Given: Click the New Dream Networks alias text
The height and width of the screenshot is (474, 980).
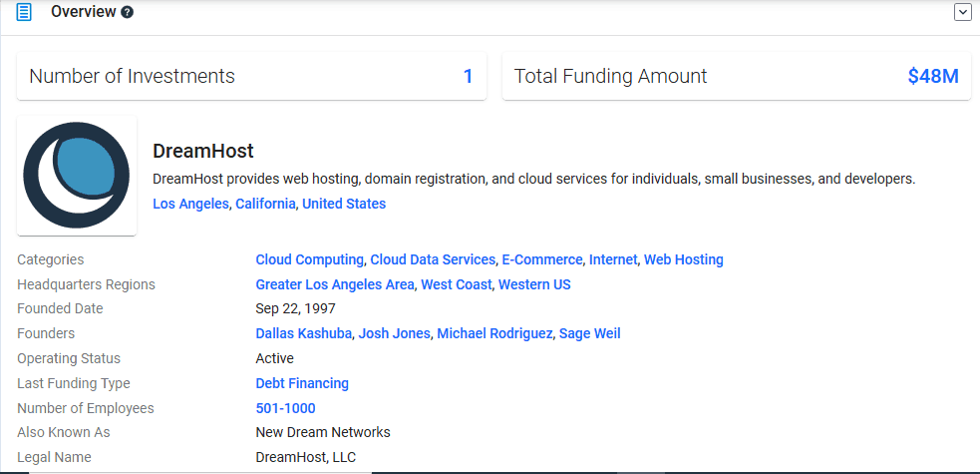Looking at the screenshot, I should [323, 433].
